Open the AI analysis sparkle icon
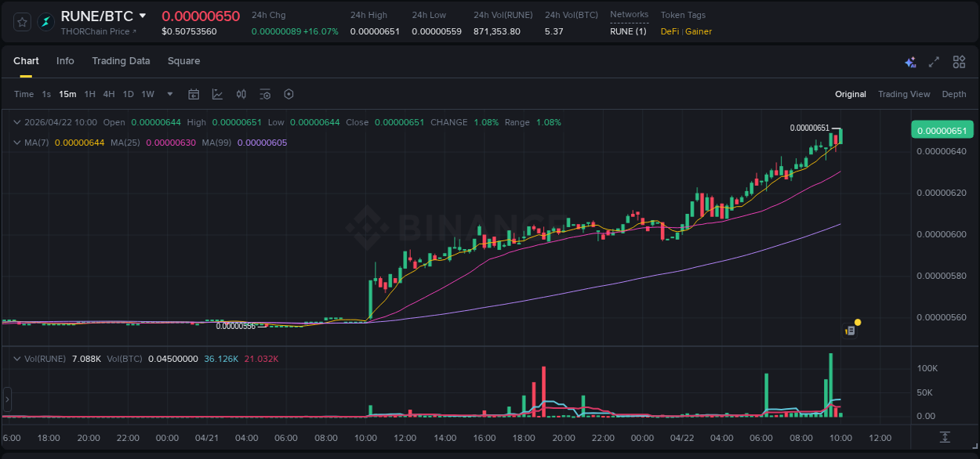The width and height of the screenshot is (980, 459). 910,62
